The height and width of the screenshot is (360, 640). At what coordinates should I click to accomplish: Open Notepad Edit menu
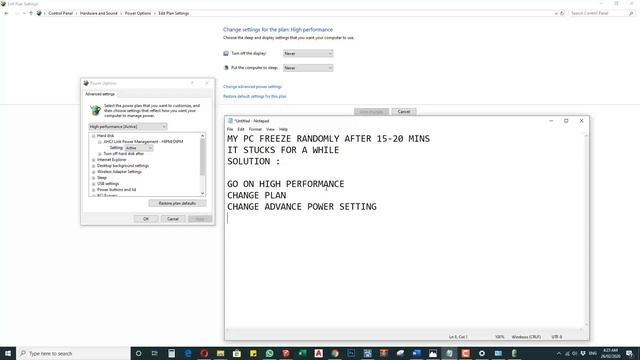241,129
